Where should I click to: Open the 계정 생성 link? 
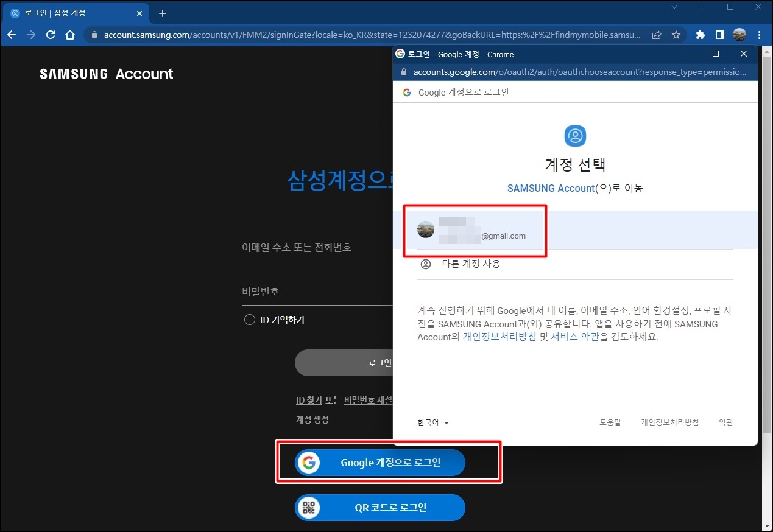pyautogui.click(x=312, y=419)
